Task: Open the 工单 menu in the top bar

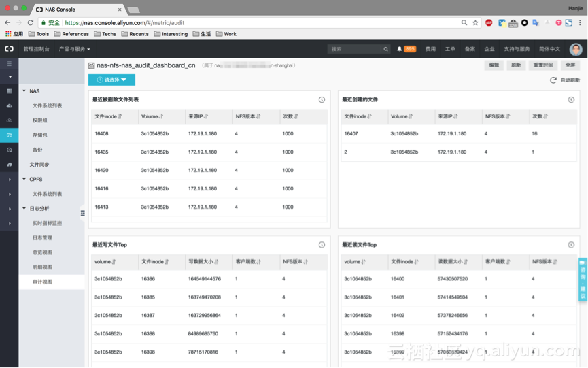Action: click(x=450, y=49)
